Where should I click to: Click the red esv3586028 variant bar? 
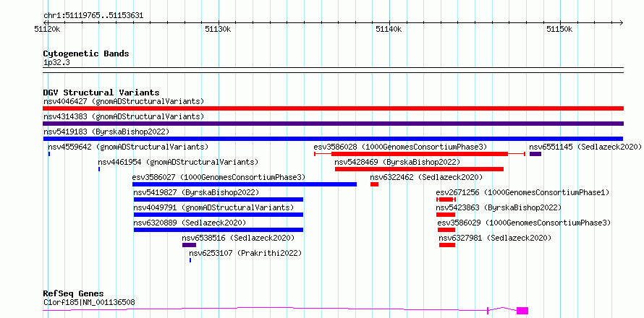click(x=420, y=154)
